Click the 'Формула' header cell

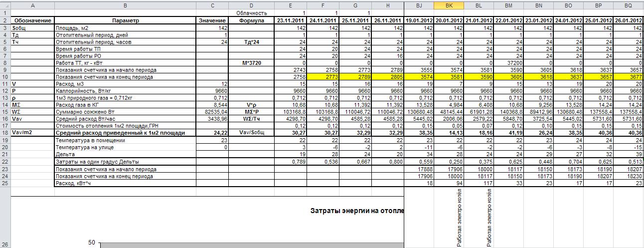pos(252,20)
